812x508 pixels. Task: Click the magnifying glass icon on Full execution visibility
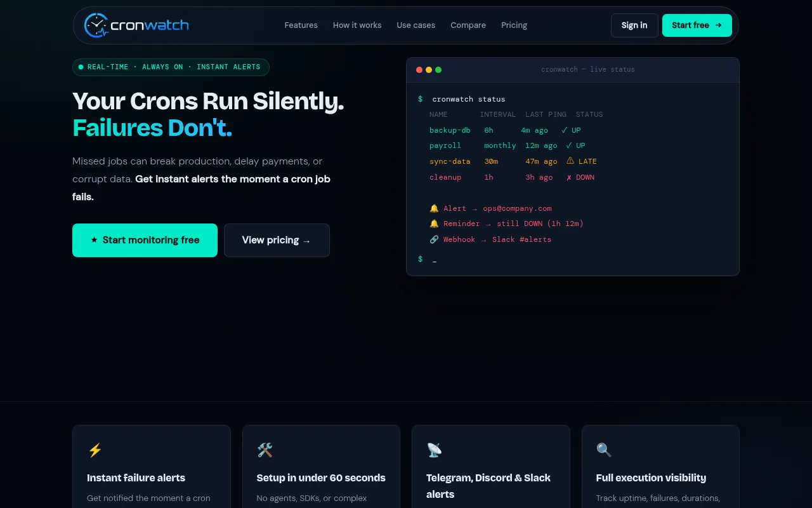pyautogui.click(x=604, y=450)
